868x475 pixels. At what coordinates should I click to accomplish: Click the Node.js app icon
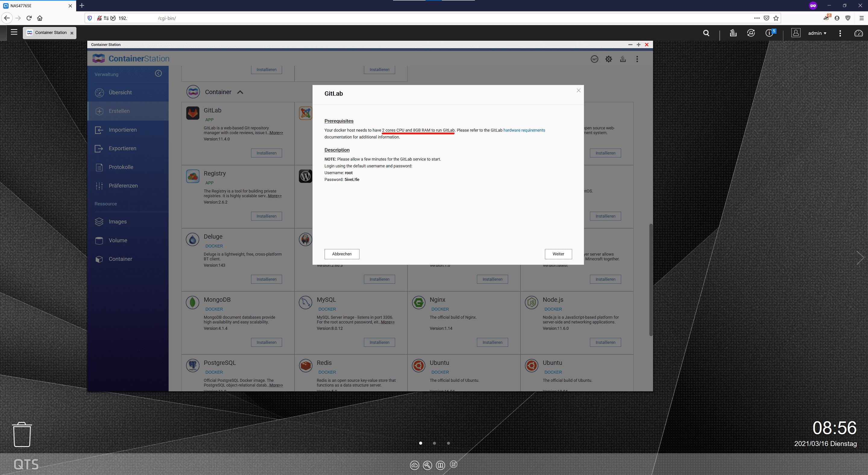[x=531, y=302]
